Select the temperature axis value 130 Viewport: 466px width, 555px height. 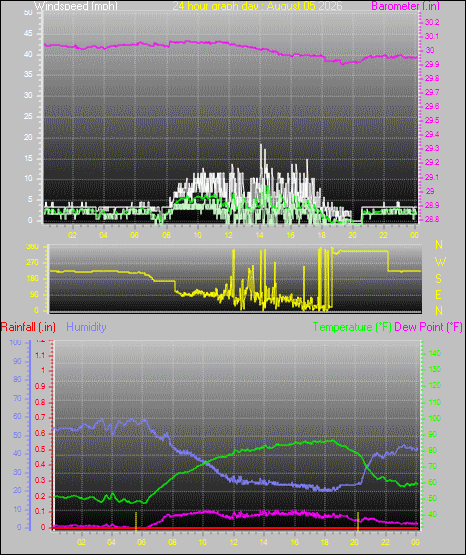434,370
